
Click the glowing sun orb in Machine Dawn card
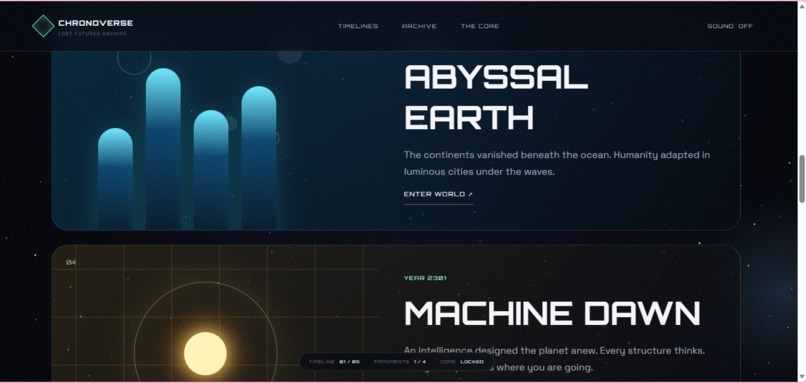(205, 354)
